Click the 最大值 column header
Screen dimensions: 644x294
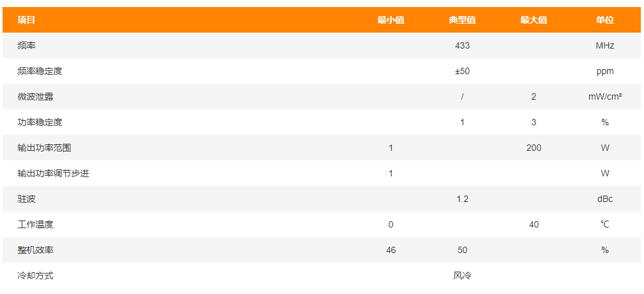(x=534, y=20)
